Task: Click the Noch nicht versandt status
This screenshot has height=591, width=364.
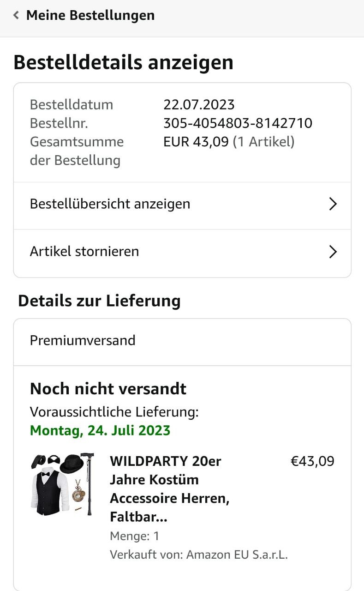Action: (x=108, y=389)
